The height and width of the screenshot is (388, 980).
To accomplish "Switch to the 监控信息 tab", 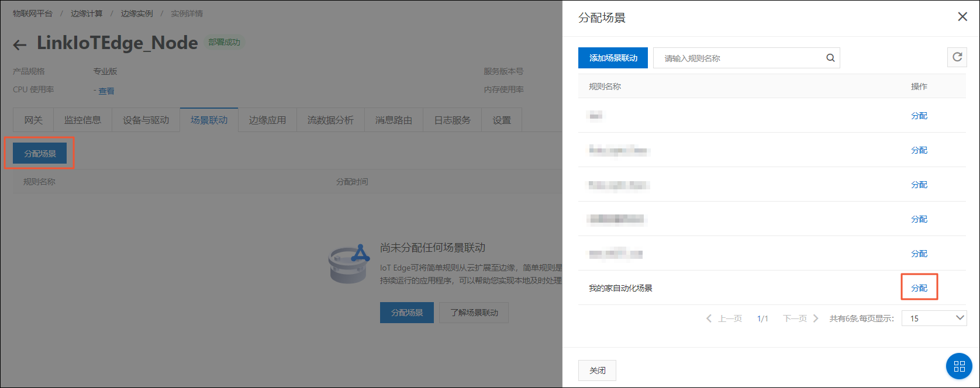I will (82, 120).
